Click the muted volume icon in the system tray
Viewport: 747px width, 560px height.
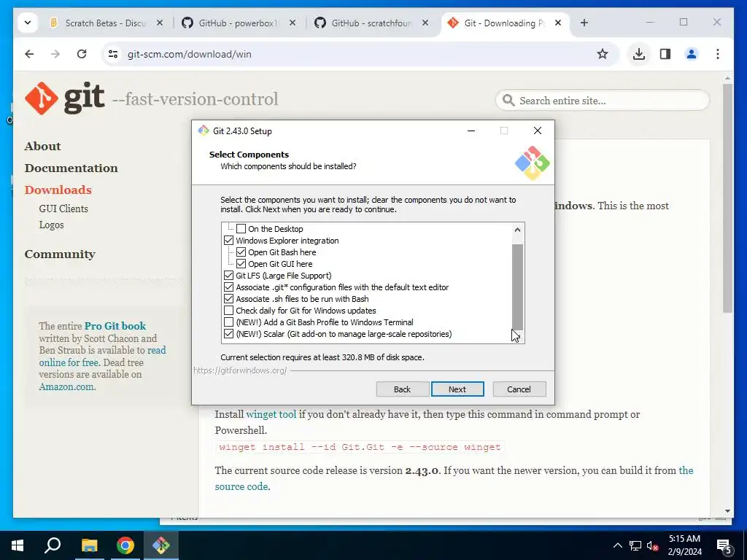tap(653, 545)
